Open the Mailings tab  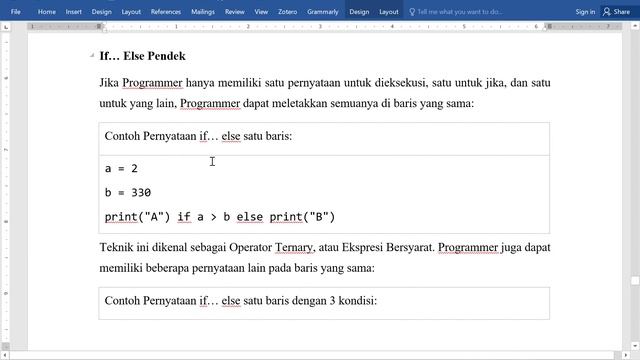coord(203,12)
